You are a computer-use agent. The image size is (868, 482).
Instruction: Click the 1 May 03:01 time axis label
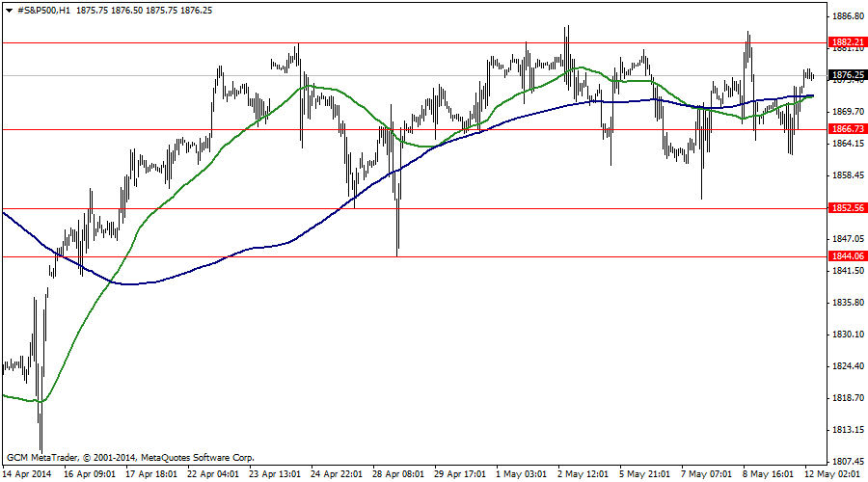(522, 474)
